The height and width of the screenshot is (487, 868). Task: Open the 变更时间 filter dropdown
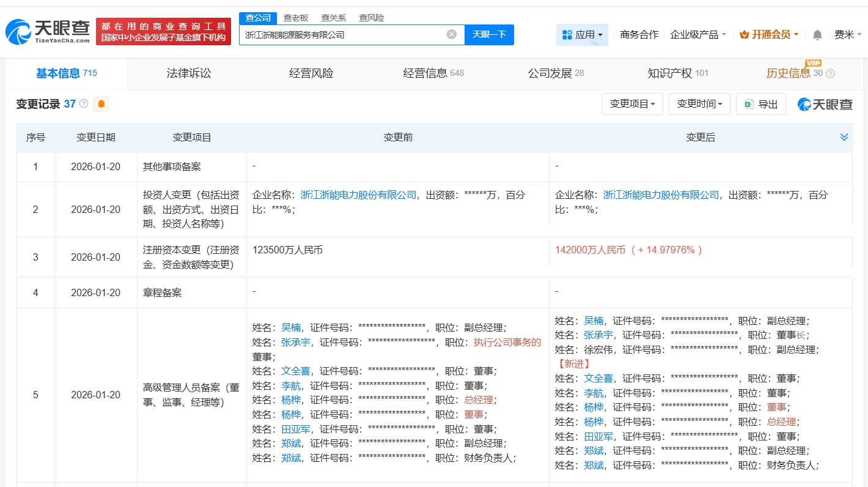click(x=699, y=104)
